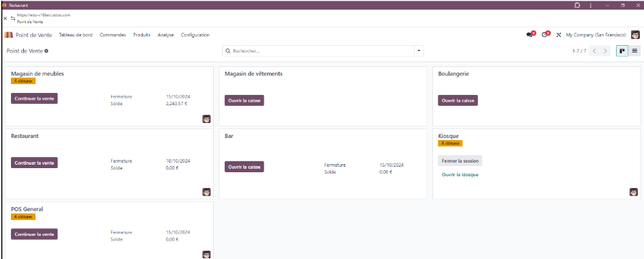Click the À clôturer tag on Magasin de meubles
Viewport: 644px width, 259px height.
click(23, 81)
